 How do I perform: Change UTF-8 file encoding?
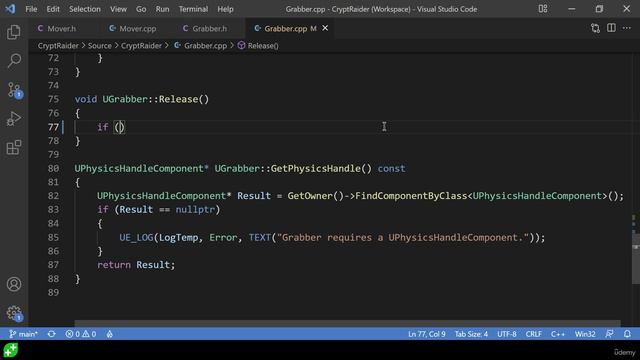(507, 334)
